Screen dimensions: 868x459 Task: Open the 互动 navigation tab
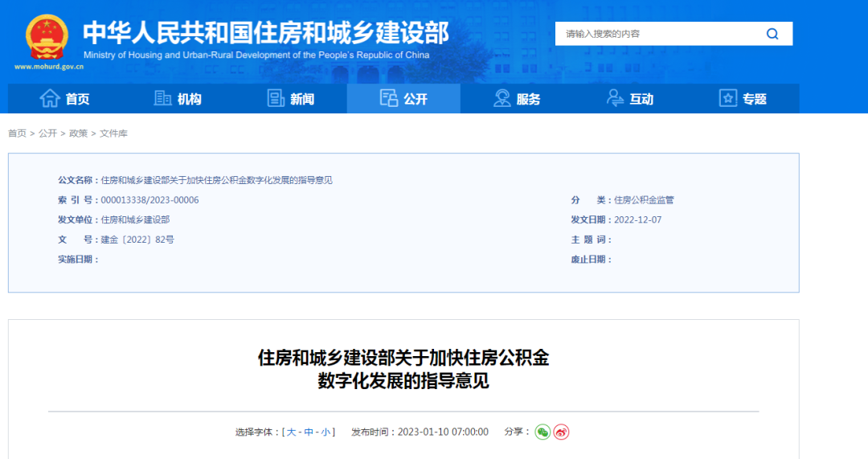630,99
